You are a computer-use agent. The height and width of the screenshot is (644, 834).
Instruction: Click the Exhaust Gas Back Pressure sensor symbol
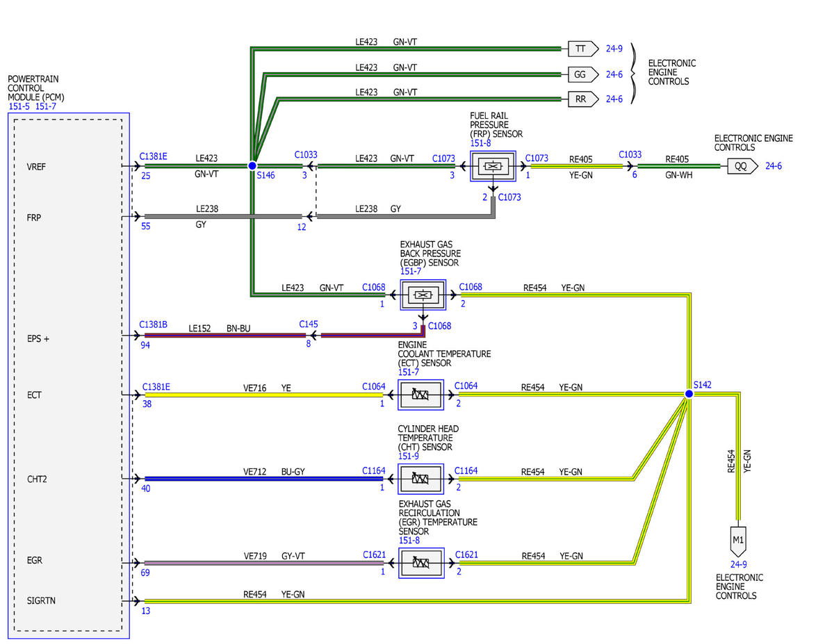[x=421, y=295]
